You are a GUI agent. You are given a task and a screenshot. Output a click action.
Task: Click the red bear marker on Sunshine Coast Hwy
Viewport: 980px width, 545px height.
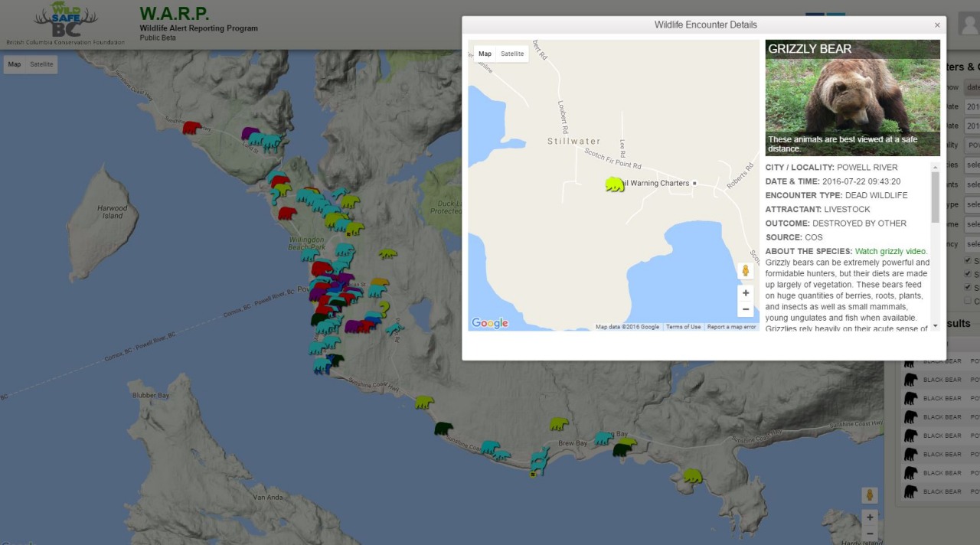point(191,128)
